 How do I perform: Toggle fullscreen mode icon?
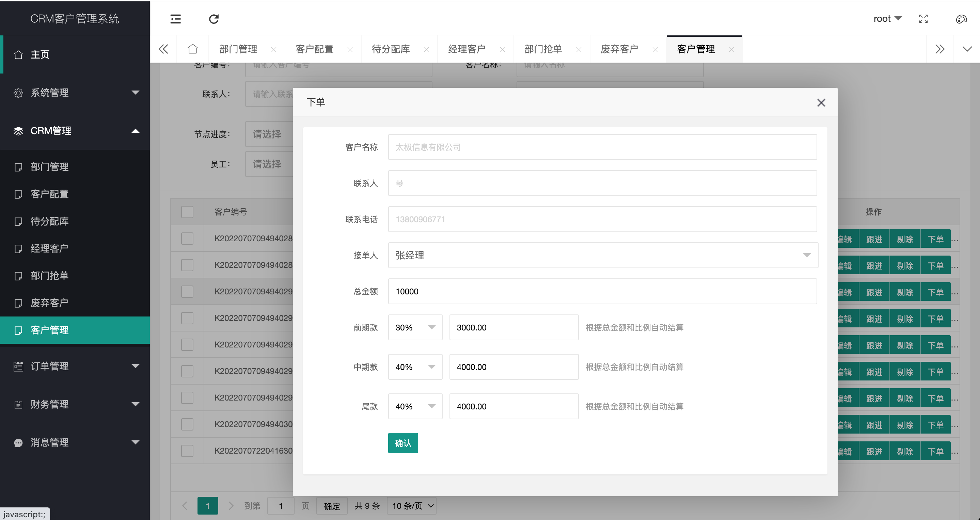tap(923, 19)
